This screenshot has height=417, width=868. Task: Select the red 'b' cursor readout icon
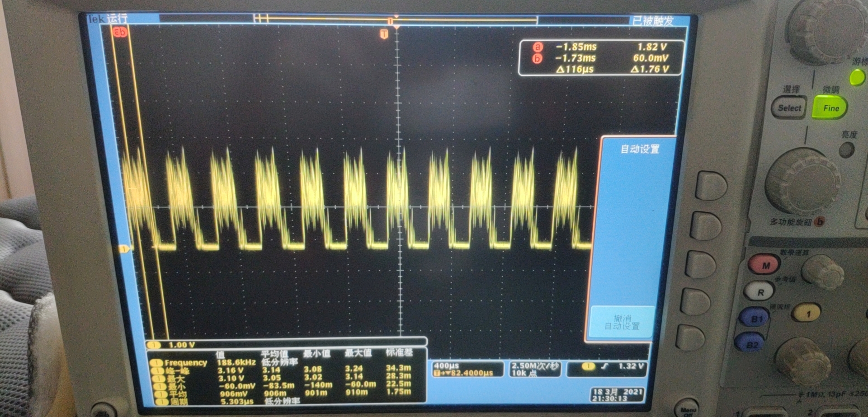coord(537,58)
